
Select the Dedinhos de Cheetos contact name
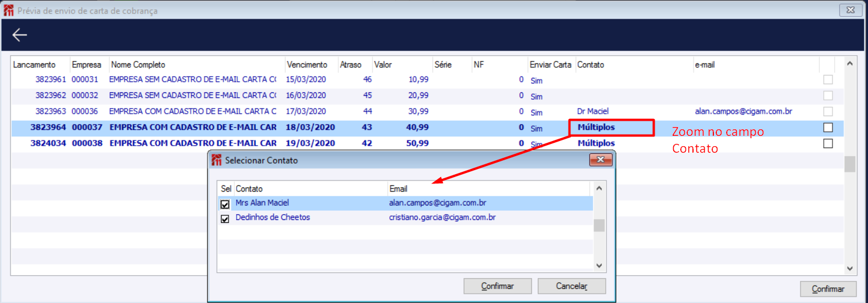click(273, 218)
